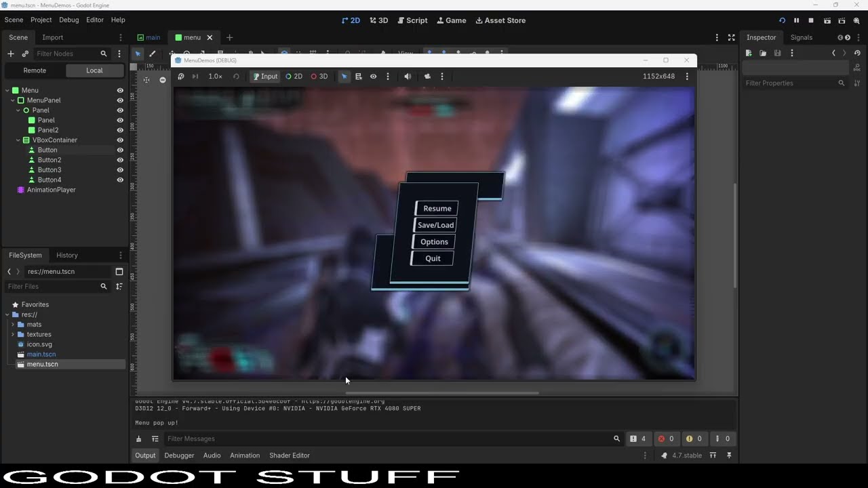This screenshot has height=488, width=868.
Task: Run a specific scene folder clapperboard icon
Action: 842,20
